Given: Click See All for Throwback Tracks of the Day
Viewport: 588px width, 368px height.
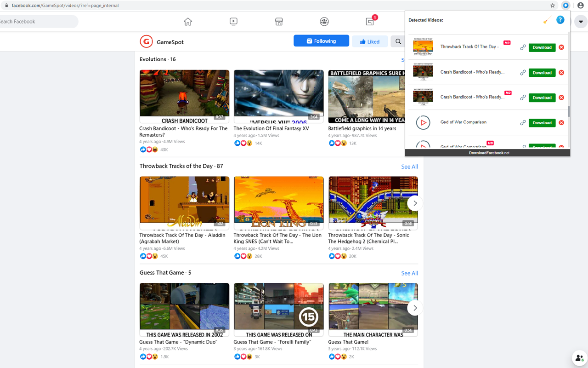Looking at the screenshot, I should (x=409, y=167).
